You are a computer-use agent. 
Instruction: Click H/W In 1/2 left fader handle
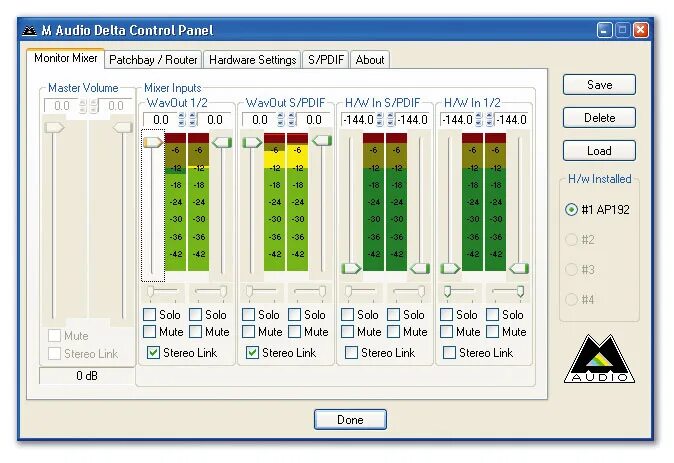pyautogui.click(x=450, y=269)
